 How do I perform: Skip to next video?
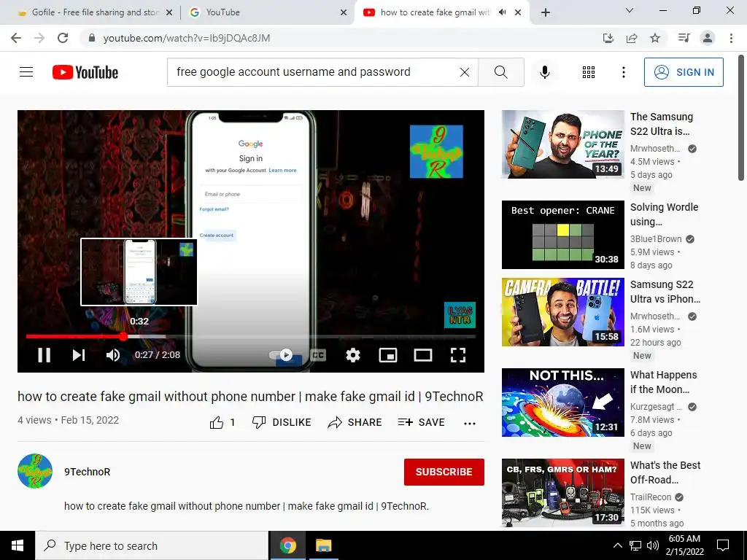79,355
